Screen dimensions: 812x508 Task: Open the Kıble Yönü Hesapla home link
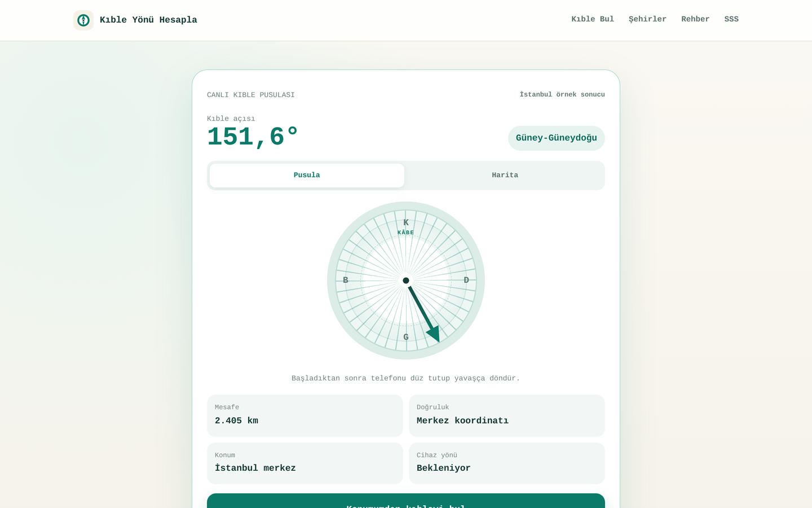coord(135,20)
